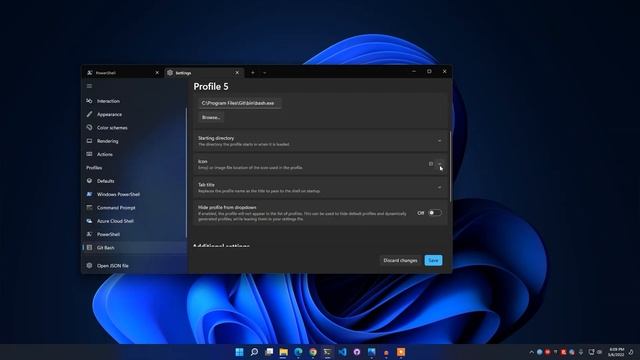Show hidden system tray icons chevron
Image resolution: width=640 pixels, height=360 pixels.
(531, 352)
